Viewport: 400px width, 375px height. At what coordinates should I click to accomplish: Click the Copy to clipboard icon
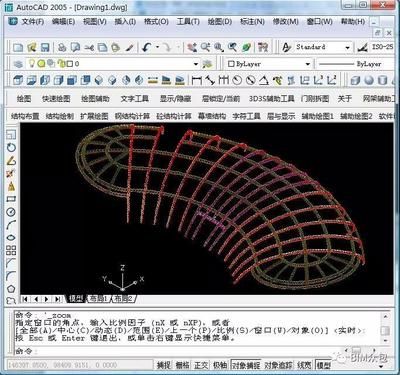pyautogui.click(x=102, y=47)
